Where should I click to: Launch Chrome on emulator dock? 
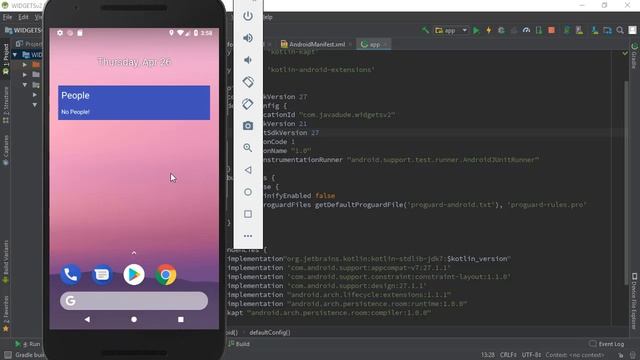click(166, 276)
